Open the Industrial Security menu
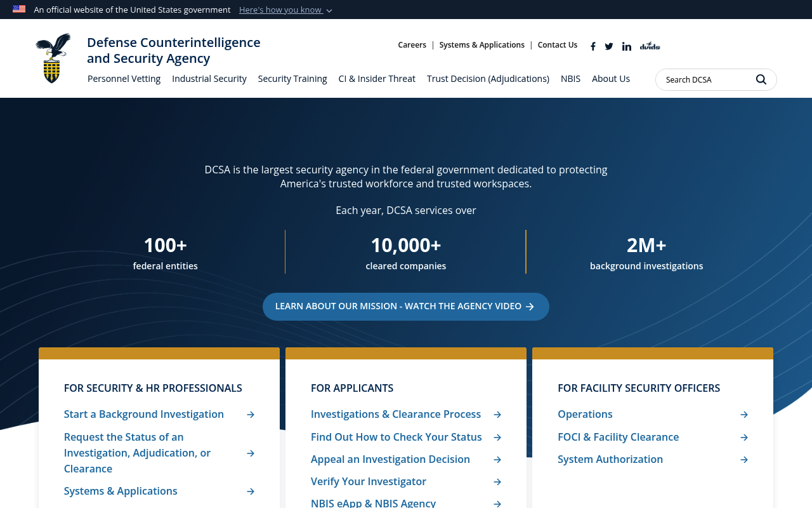 pos(209,79)
